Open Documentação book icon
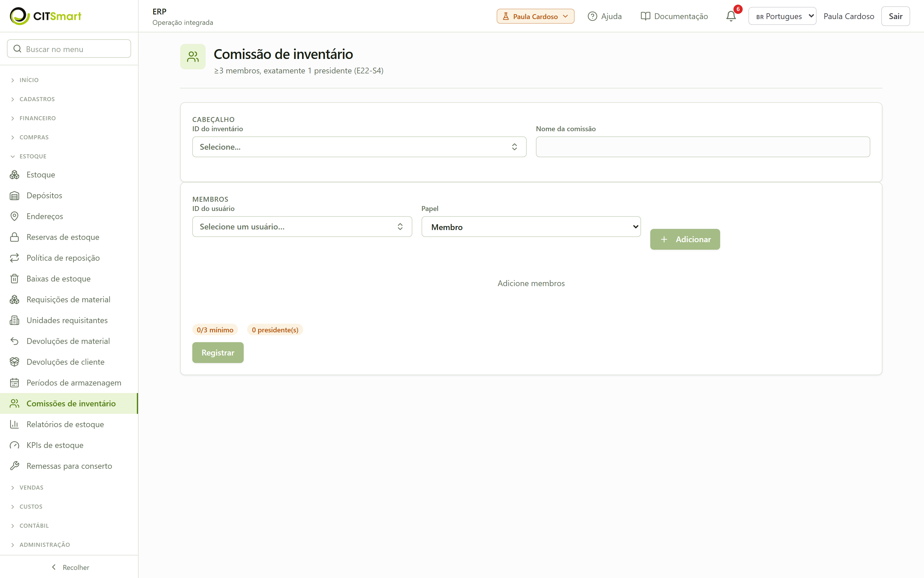The width and height of the screenshot is (924, 578). pyautogui.click(x=645, y=16)
